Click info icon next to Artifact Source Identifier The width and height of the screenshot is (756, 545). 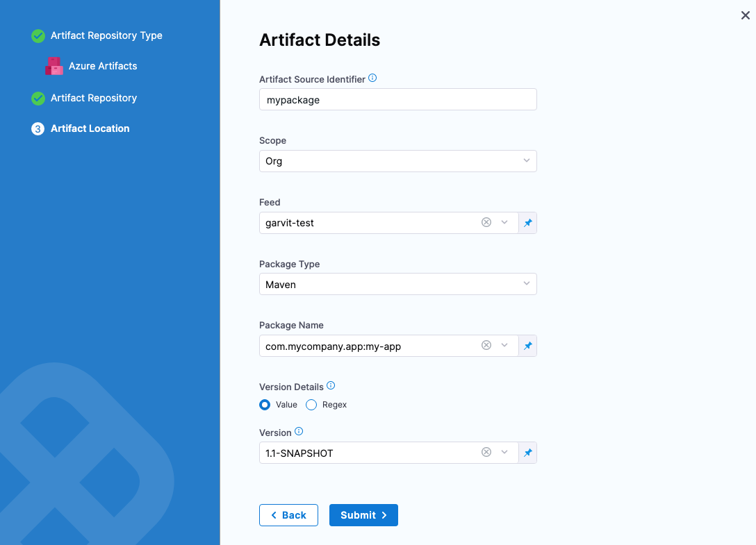372,78
